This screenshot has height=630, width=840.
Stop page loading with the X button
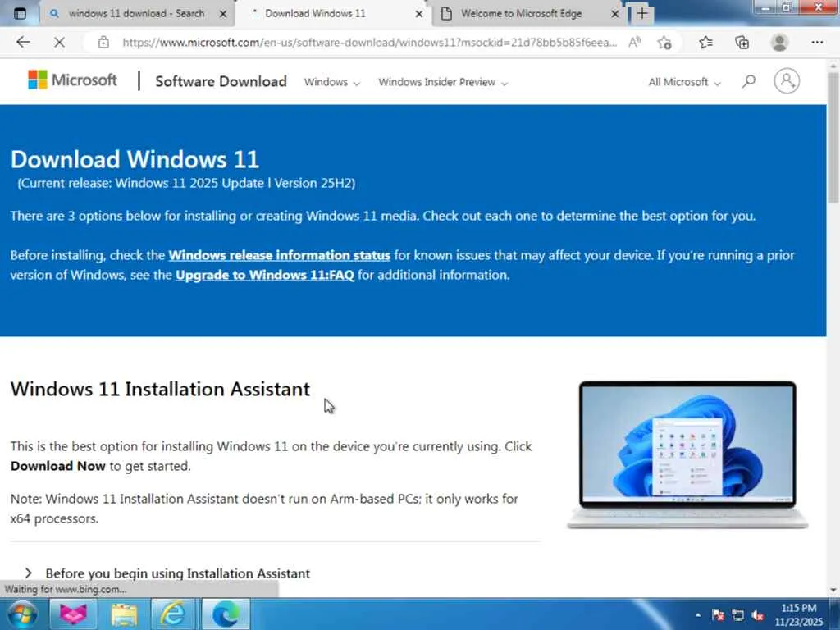[59, 43]
